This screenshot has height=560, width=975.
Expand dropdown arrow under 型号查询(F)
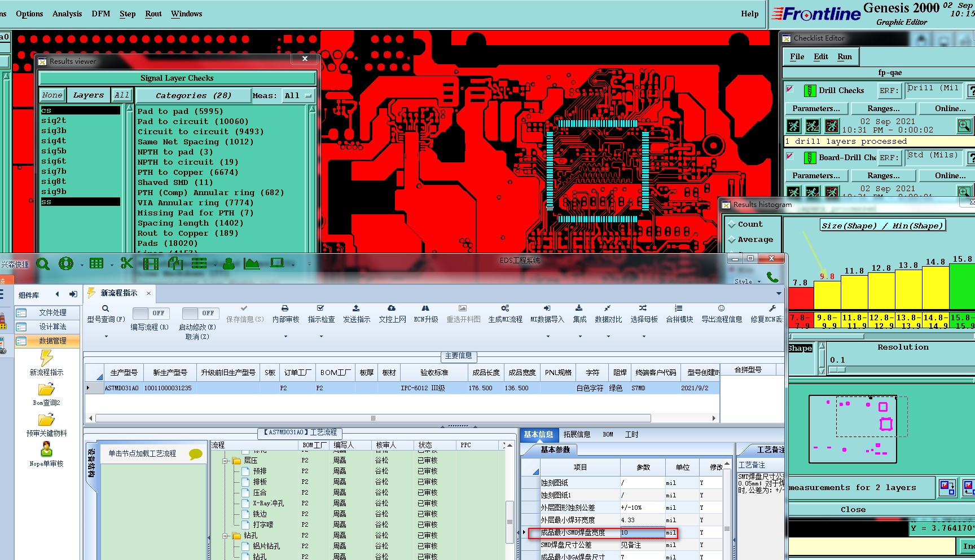tap(106, 336)
